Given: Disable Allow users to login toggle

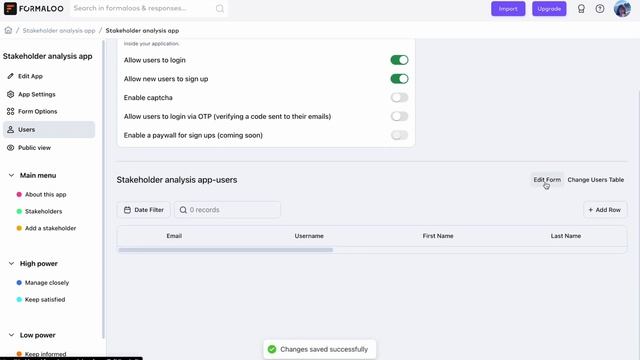Looking at the screenshot, I should click(x=399, y=60).
